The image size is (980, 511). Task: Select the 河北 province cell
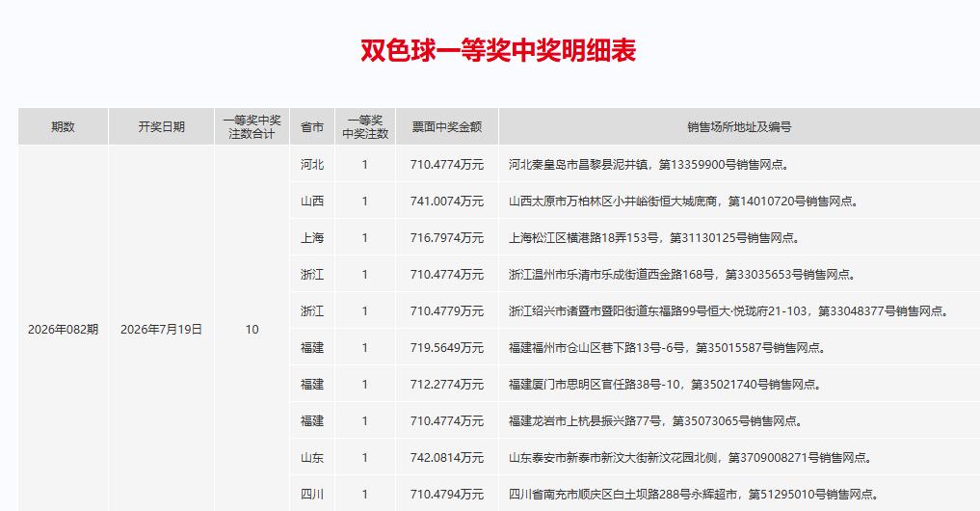coord(312,165)
